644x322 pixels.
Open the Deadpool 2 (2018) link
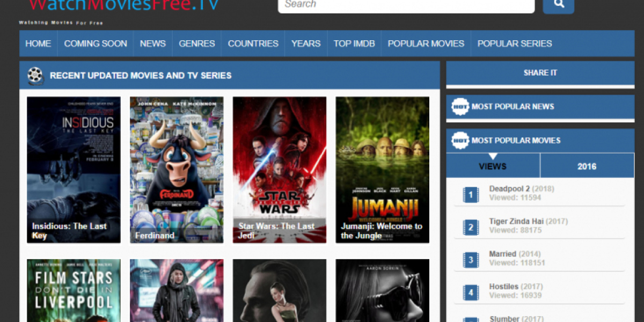click(522, 189)
